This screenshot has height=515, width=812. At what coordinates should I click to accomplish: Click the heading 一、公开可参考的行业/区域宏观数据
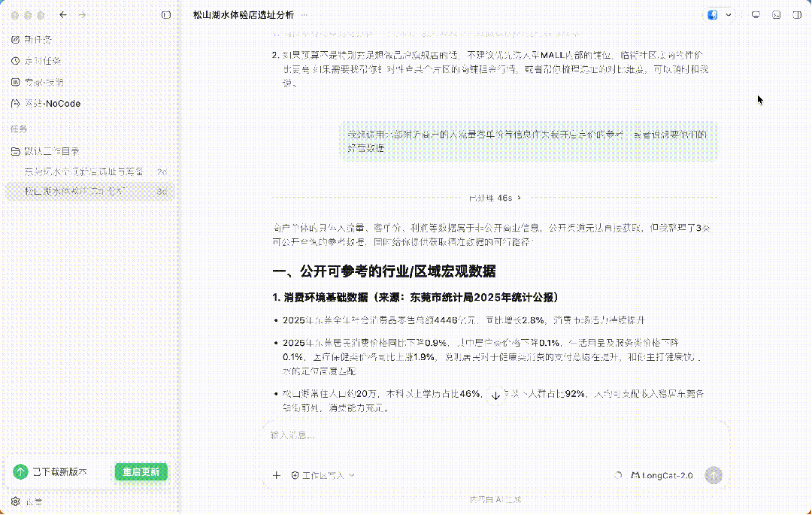pyautogui.click(x=384, y=271)
